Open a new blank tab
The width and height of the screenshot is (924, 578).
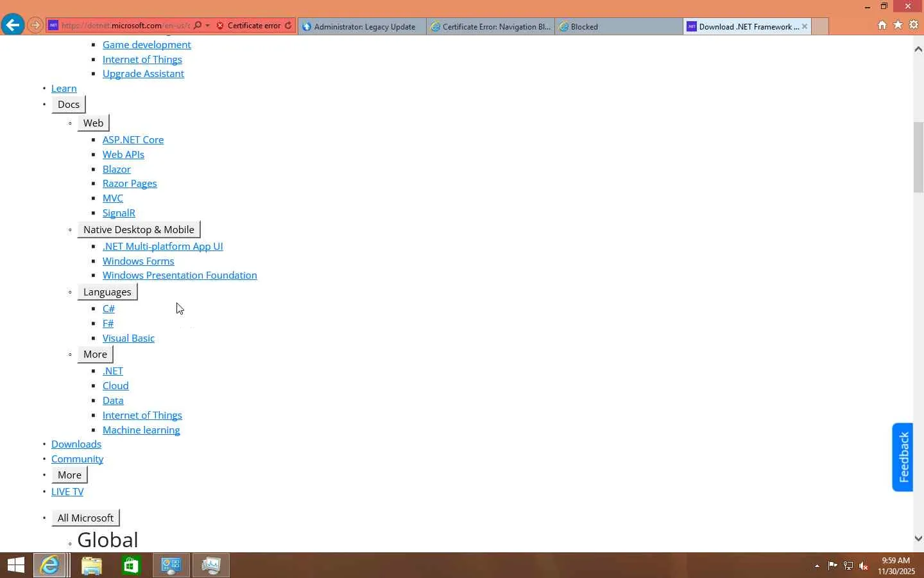tap(820, 26)
